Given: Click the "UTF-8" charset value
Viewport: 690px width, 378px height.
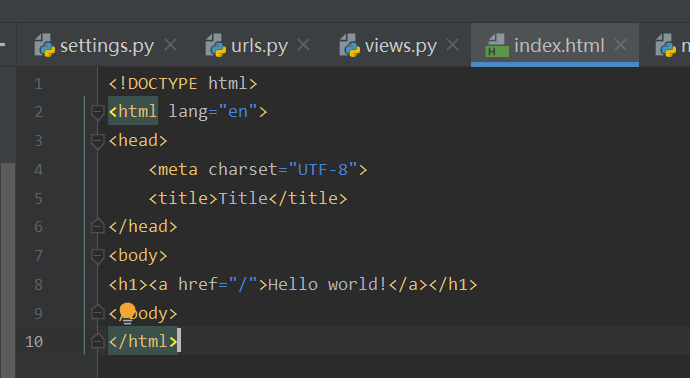Looking at the screenshot, I should pos(323,169).
